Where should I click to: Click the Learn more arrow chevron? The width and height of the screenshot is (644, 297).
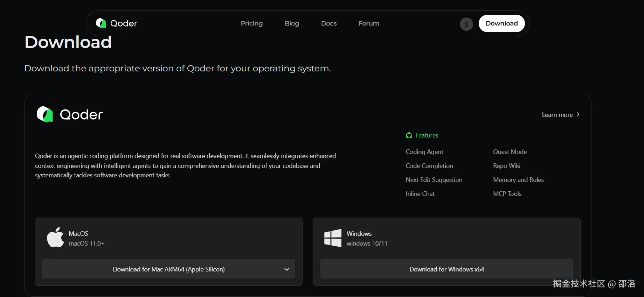click(x=578, y=114)
